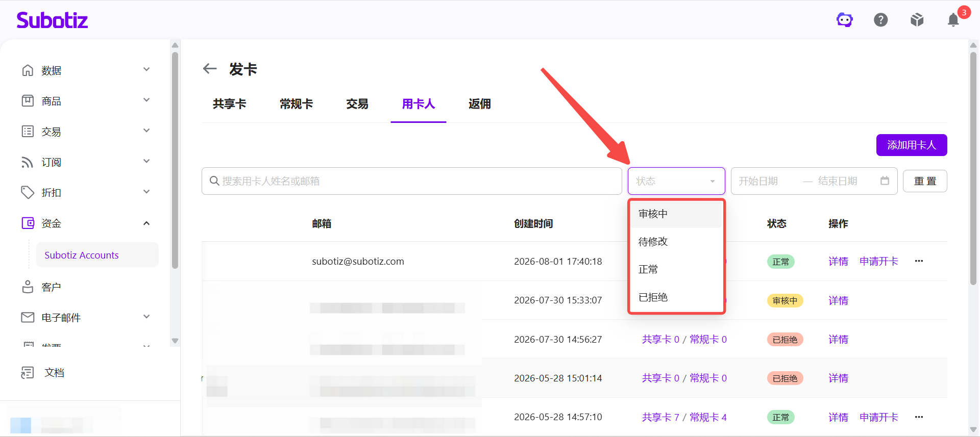Select 已拒绝 from status dropdown

(x=676, y=297)
